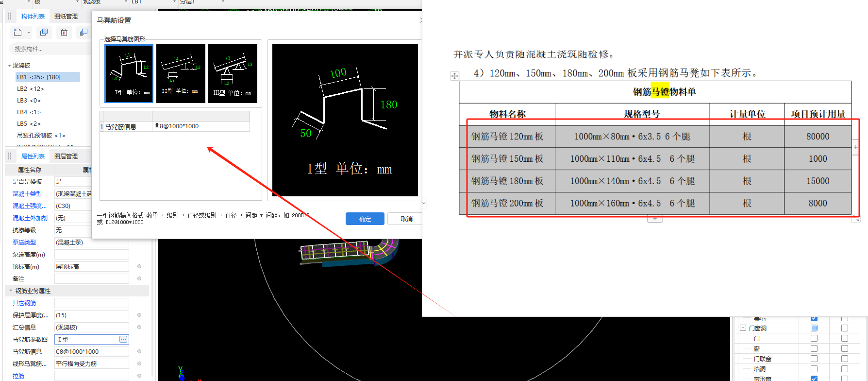
Task: Select 吊装孔预制板 <1> in component list
Action: 41,136
